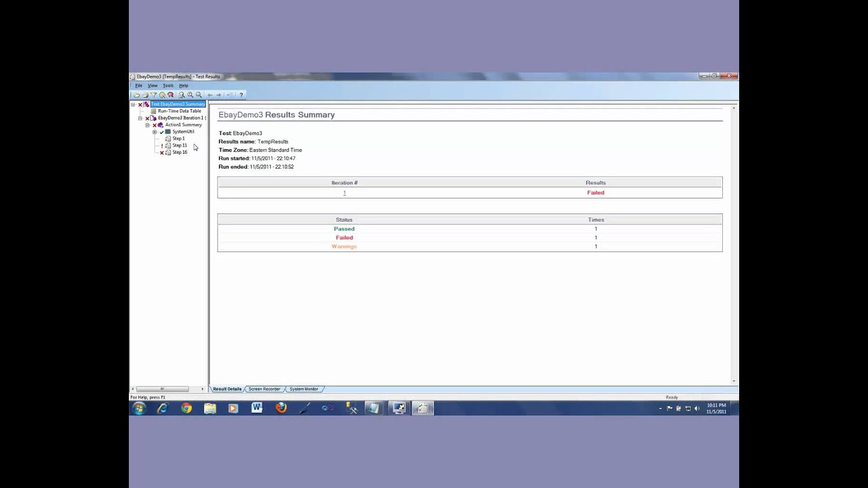The image size is (868, 488).
Task: Open Google Chrome from the taskbar
Action: point(186,408)
